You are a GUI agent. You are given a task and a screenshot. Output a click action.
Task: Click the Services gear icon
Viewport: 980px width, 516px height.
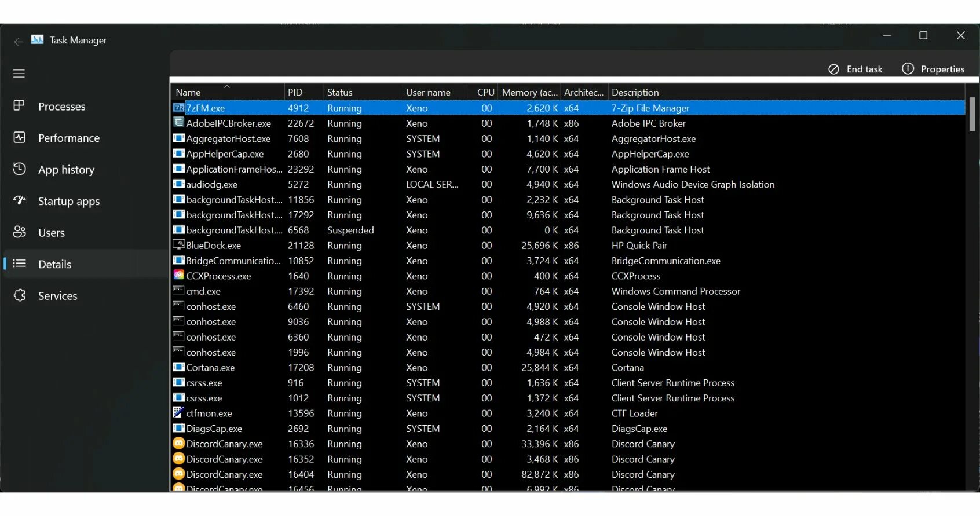(20, 295)
